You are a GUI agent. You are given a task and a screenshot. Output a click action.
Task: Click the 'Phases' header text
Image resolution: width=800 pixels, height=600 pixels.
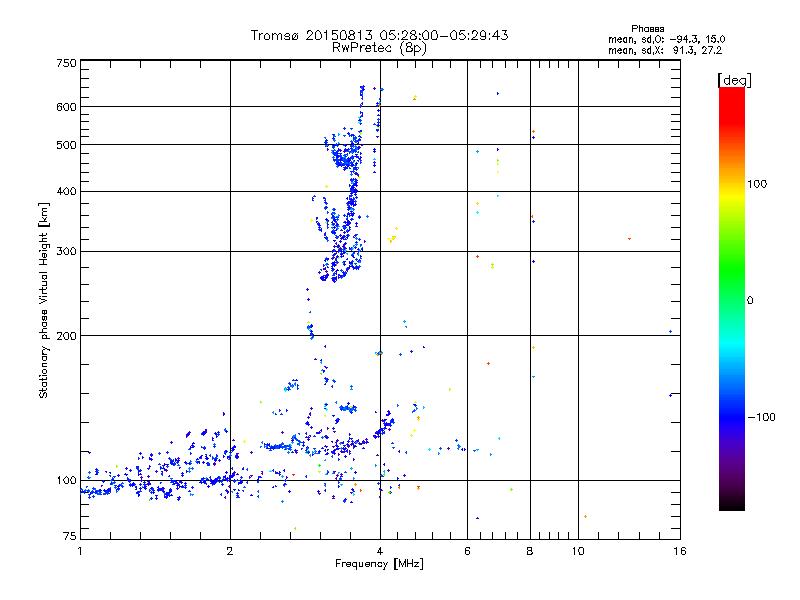point(647,29)
